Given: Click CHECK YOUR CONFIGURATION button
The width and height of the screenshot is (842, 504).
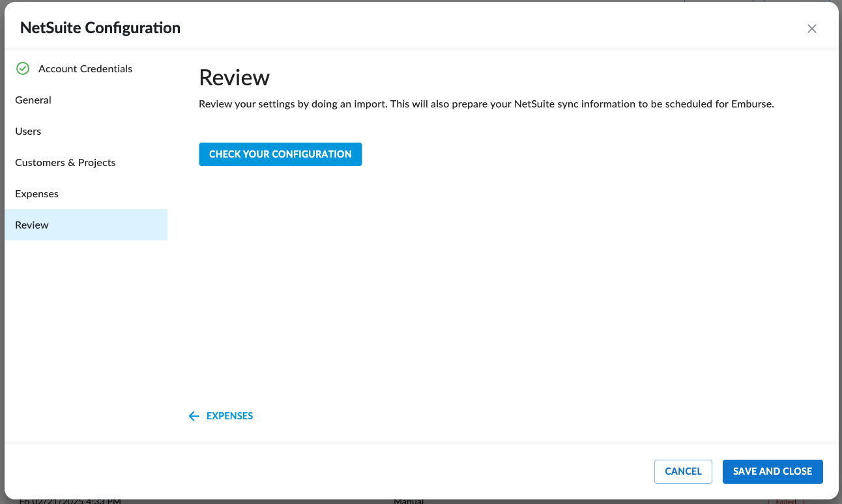Looking at the screenshot, I should (280, 154).
